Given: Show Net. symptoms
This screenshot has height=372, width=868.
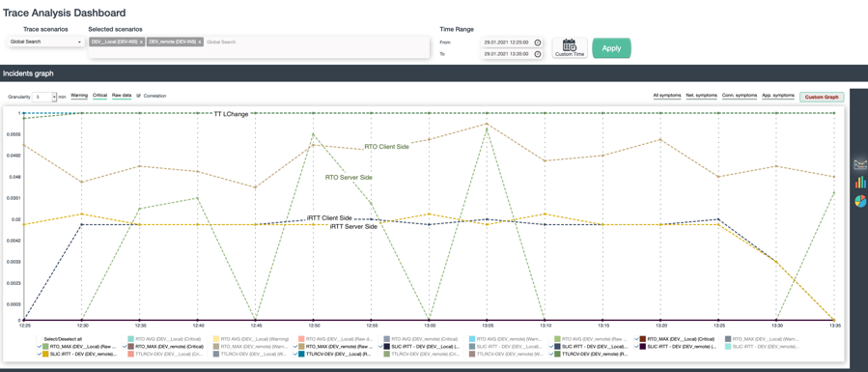Looking at the screenshot, I should (x=701, y=96).
